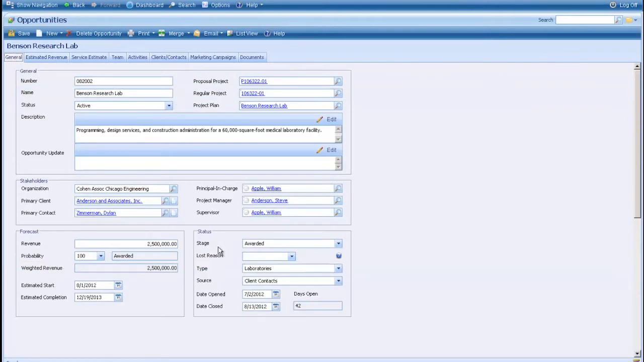Focus the header Search input field

(585, 20)
